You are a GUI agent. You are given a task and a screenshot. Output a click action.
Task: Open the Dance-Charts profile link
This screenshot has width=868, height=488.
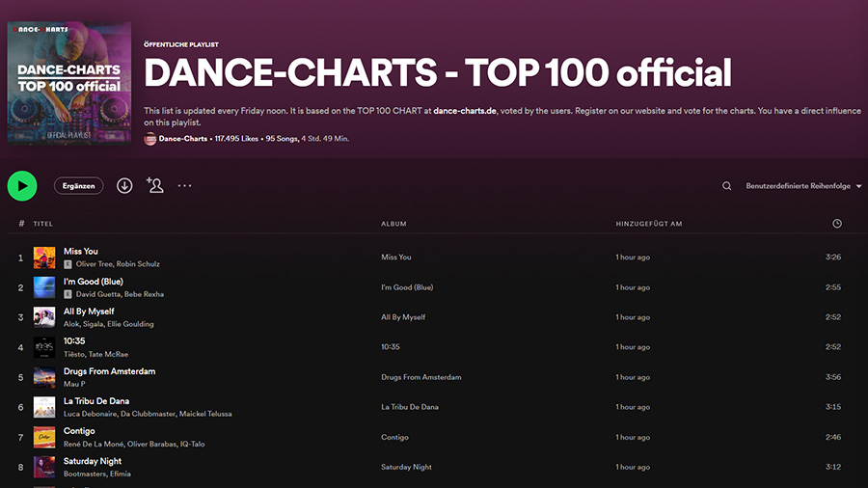tap(182, 138)
